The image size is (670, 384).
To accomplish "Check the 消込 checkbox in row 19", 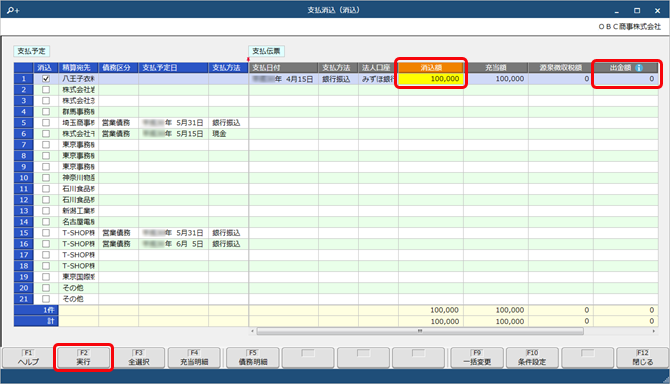I will click(46, 277).
